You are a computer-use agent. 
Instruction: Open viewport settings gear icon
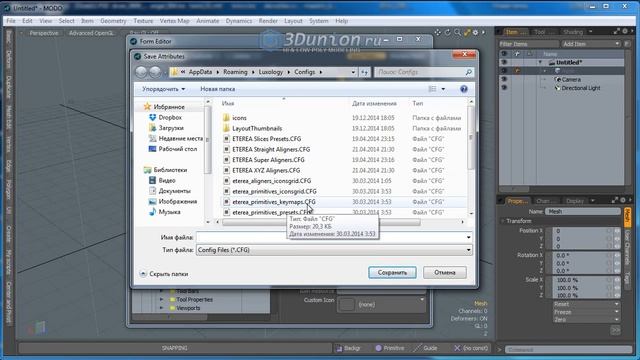[476, 32]
